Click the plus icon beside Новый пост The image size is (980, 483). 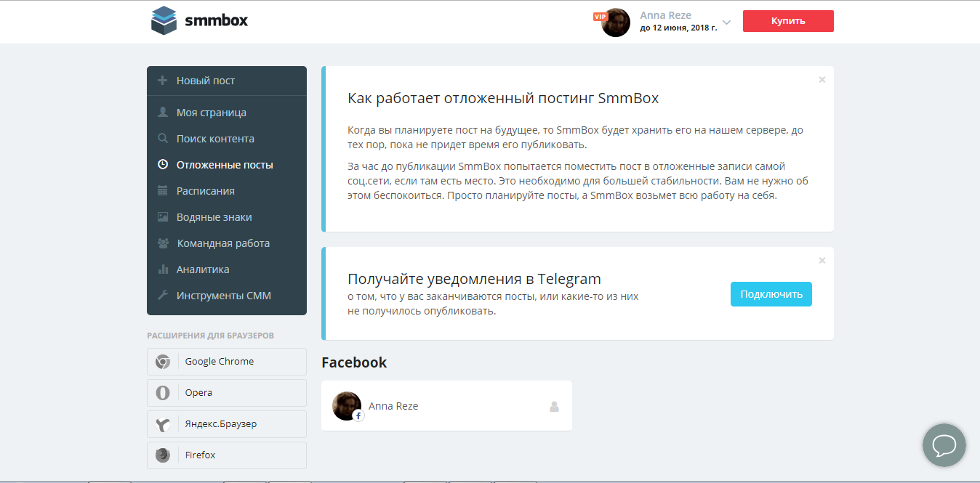pos(163,81)
